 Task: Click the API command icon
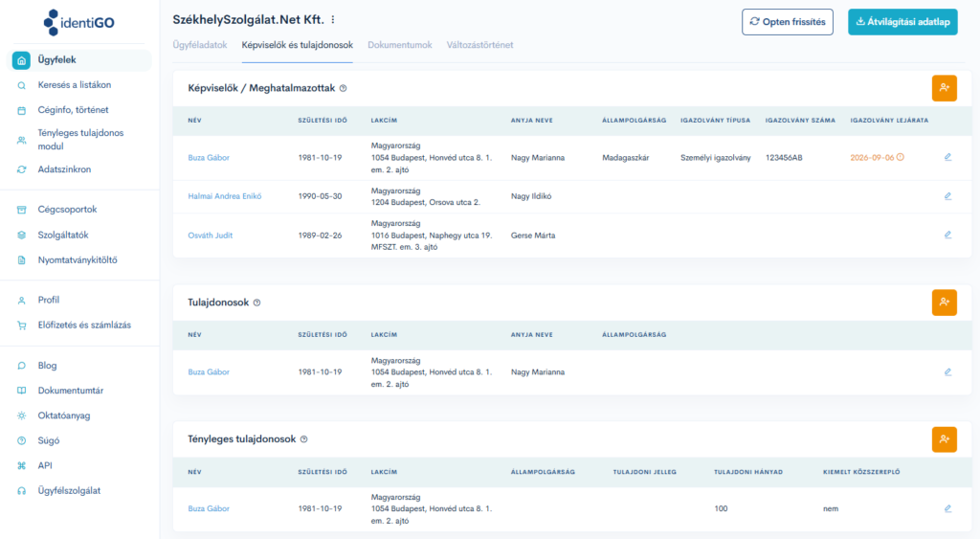pyautogui.click(x=21, y=466)
